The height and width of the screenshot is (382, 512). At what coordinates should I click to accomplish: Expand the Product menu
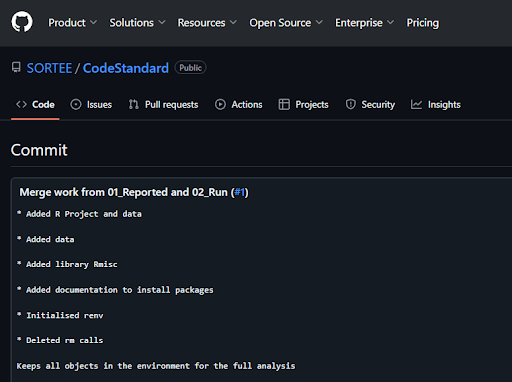pyautogui.click(x=73, y=23)
